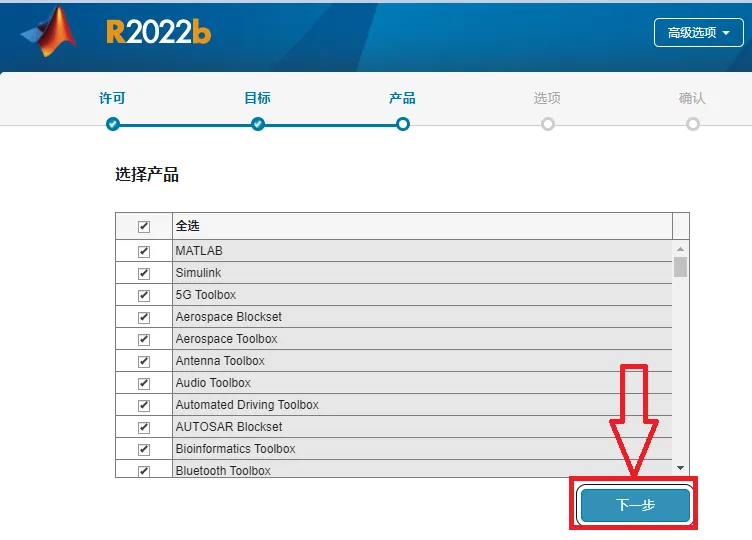Uncheck the Antenna Toolbox checkbox
Image resolution: width=752 pixels, height=540 pixels.
coord(144,362)
